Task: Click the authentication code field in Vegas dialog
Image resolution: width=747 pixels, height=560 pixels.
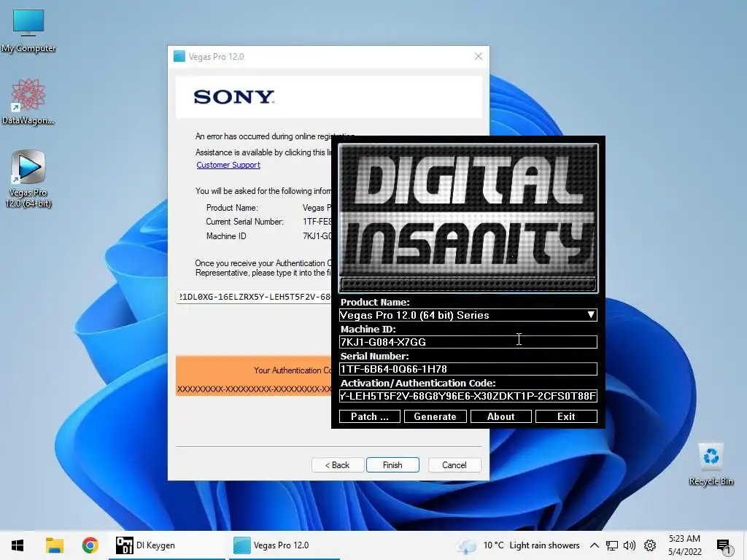Action: point(254,297)
